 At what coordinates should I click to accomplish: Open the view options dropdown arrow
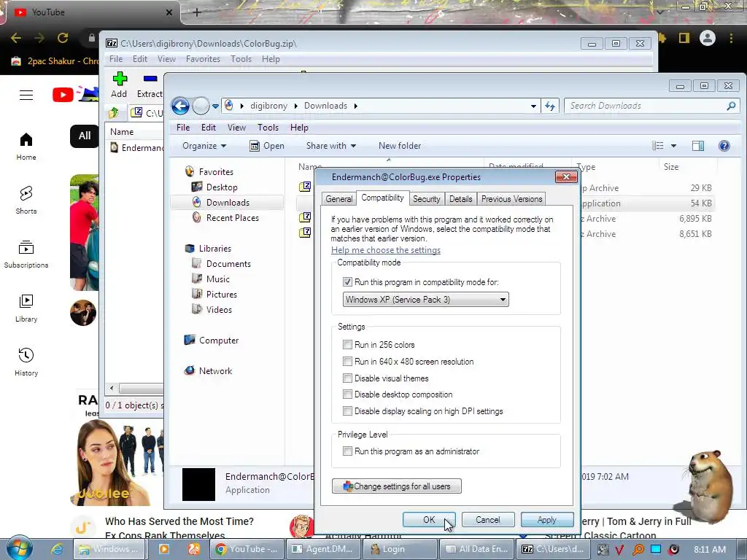(673, 146)
